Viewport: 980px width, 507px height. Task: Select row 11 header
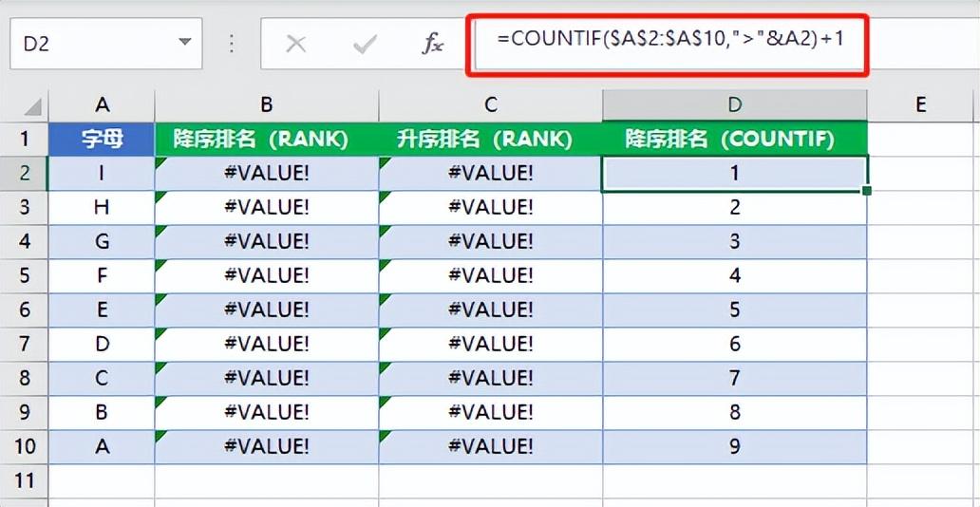(25, 480)
